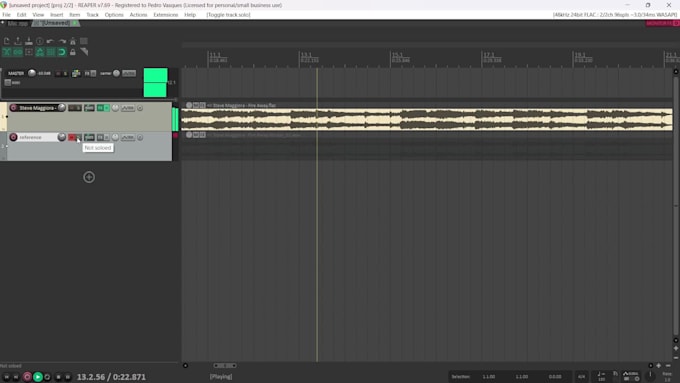Screen dimensions: 680x383
Task: Click the Master volume knob
Action: click(x=32, y=73)
